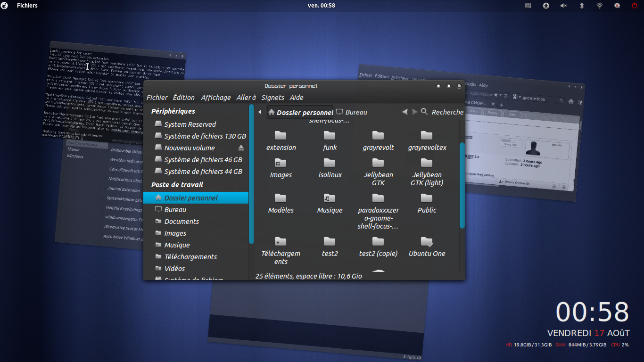Go forward with the right arrow button
The height and width of the screenshot is (362, 644).
(415, 112)
